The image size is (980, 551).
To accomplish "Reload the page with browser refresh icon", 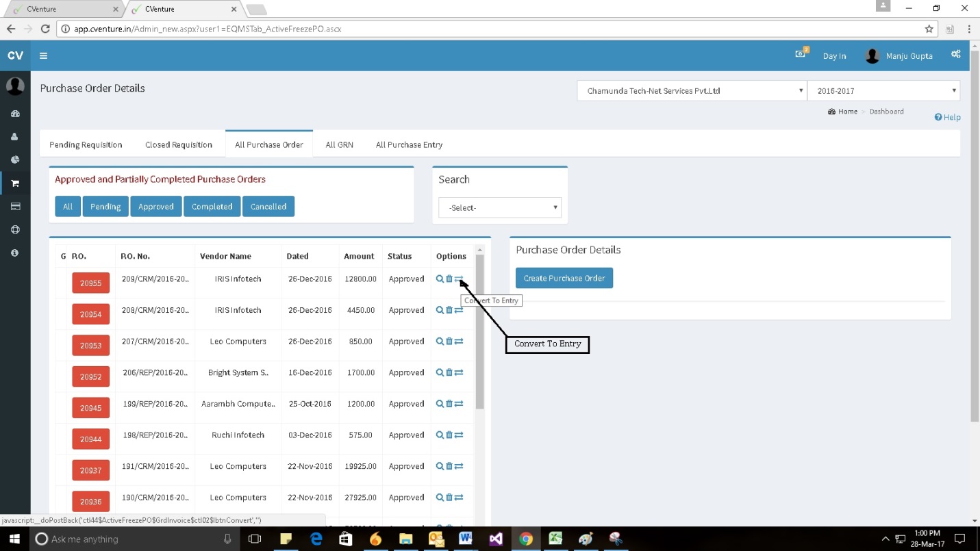I will tap(45, 29).
